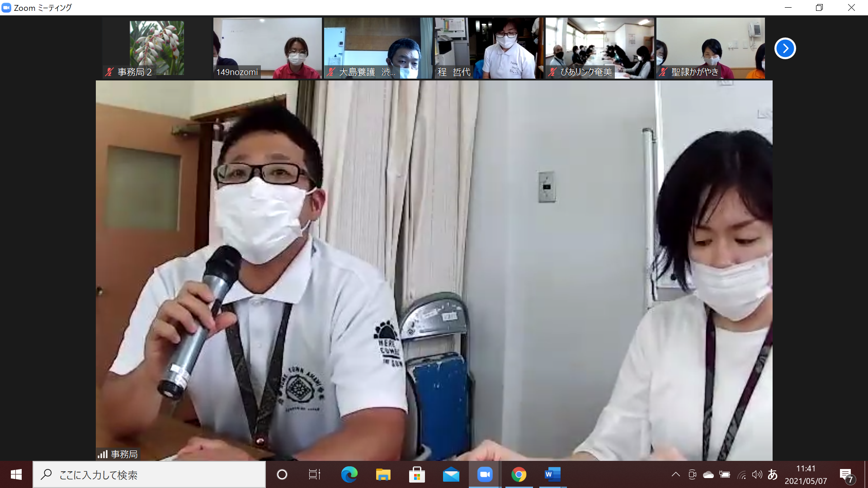Restore down the Zoom meeting window
Screen dimensions: 868x488
coord(819,8)
